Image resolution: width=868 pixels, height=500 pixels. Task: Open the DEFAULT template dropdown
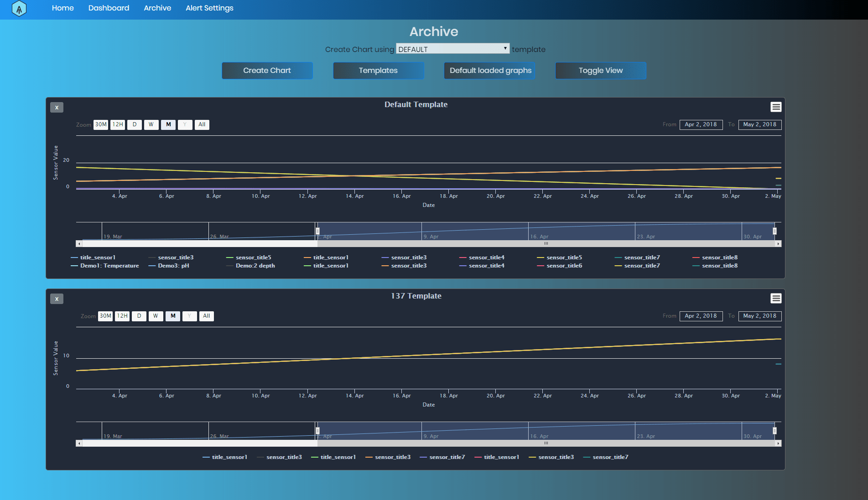pos(452,49)
